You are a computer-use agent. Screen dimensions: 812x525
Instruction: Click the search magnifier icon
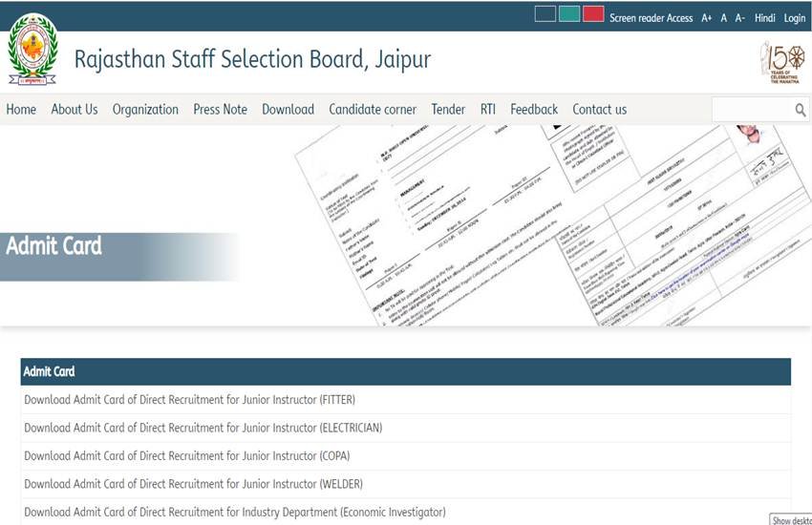point(801,110)
